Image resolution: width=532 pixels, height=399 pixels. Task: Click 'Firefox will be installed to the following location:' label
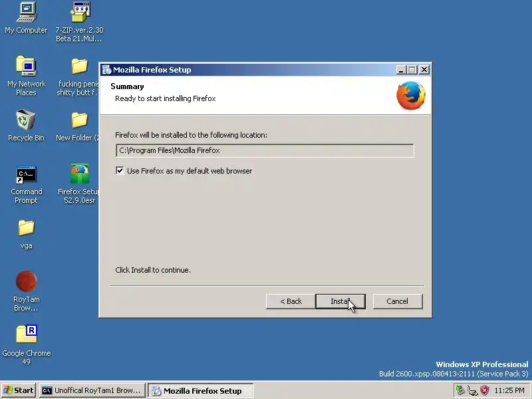click(x=191, y=135)
